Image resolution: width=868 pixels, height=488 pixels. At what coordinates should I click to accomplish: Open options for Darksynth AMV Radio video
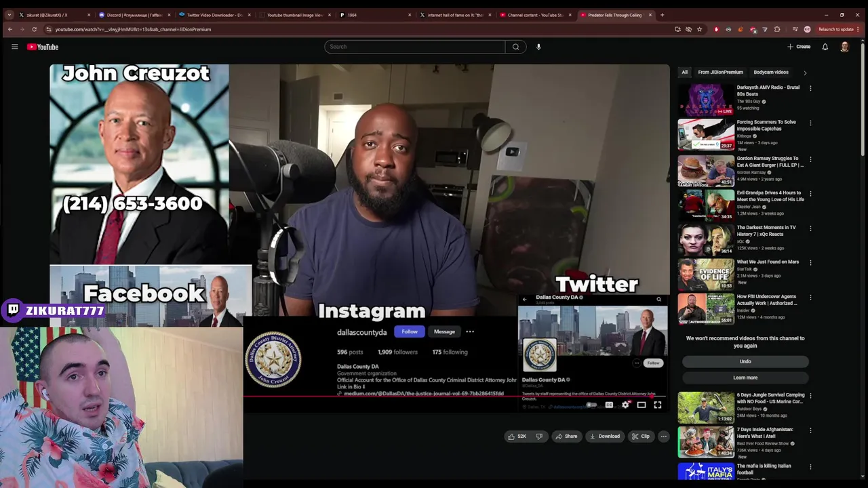click(x=810, y=88)
